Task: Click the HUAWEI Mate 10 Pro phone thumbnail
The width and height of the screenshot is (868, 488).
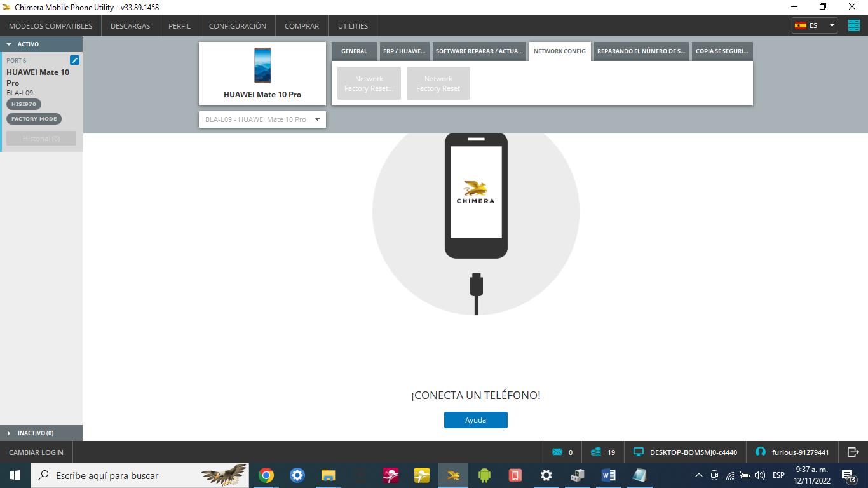Action: click(x=262, y=65)
